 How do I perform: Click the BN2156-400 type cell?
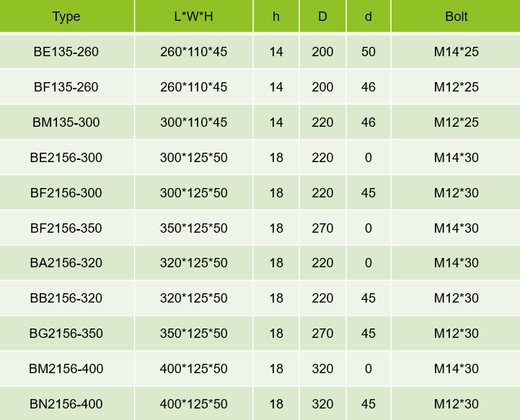66,403
